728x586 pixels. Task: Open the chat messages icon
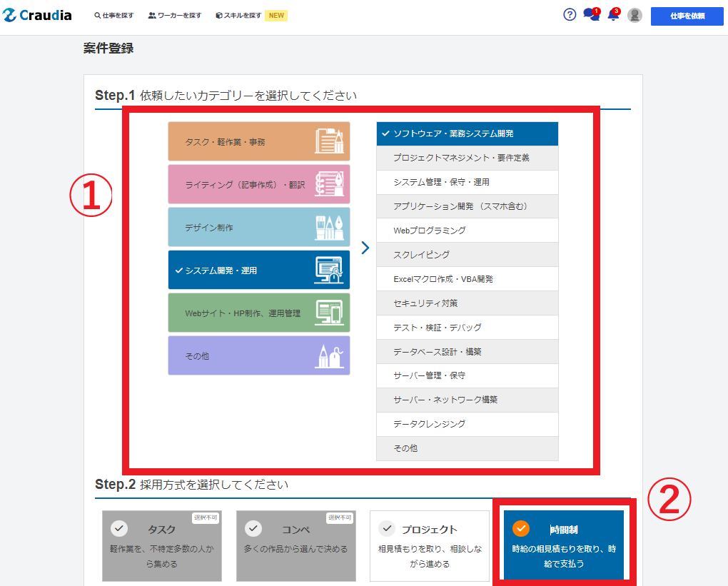click(590, 15)
